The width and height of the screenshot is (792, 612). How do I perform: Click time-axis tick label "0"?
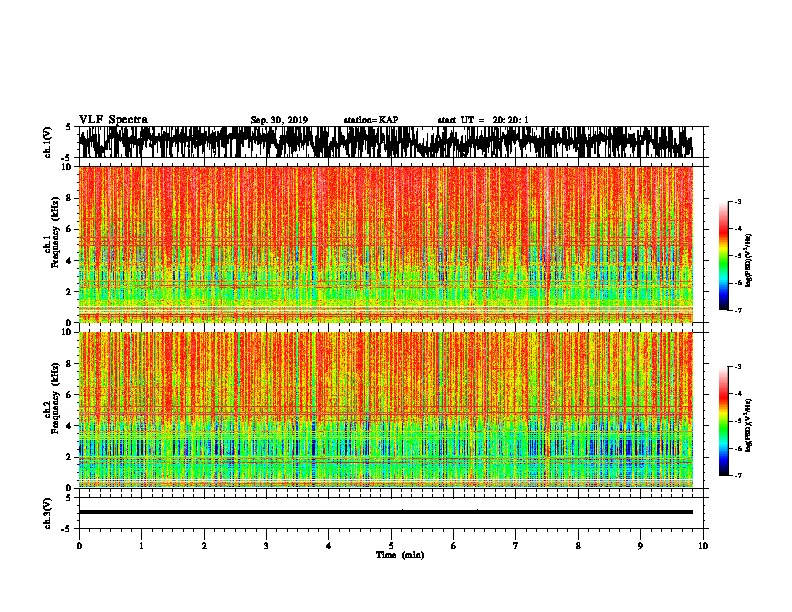pos(79,546)
